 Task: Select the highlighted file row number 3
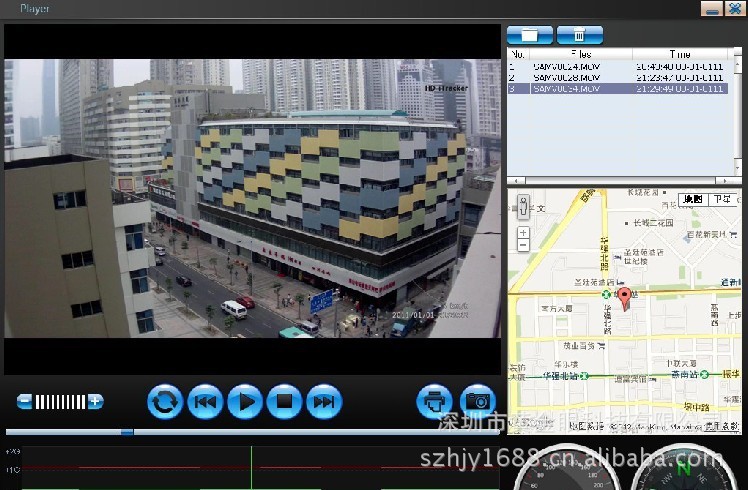pos(618,88)
